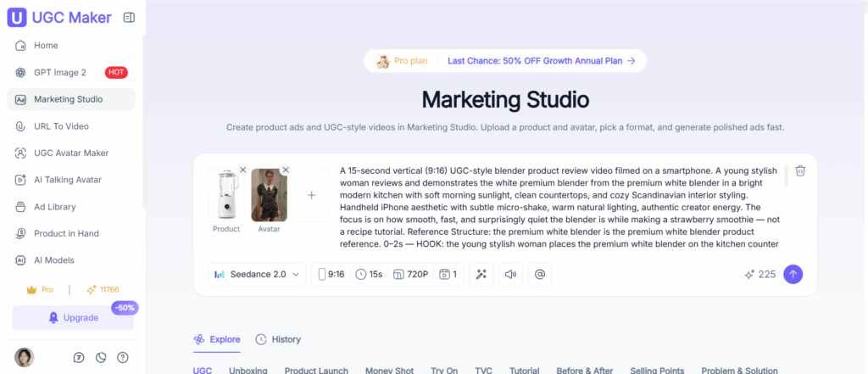Screen dimensions: 868x374
Task: Click the Ad Library stack icon
Action: [20, 207]
